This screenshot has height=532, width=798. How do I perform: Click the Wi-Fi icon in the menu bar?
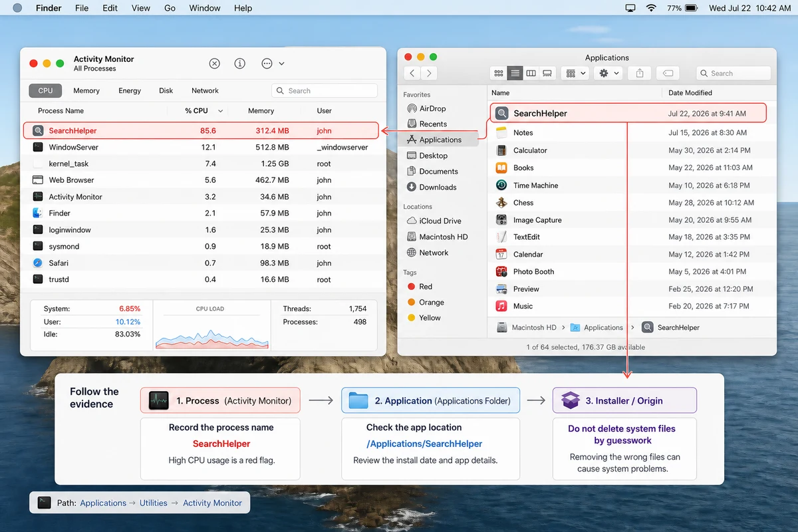coord(651,8)
